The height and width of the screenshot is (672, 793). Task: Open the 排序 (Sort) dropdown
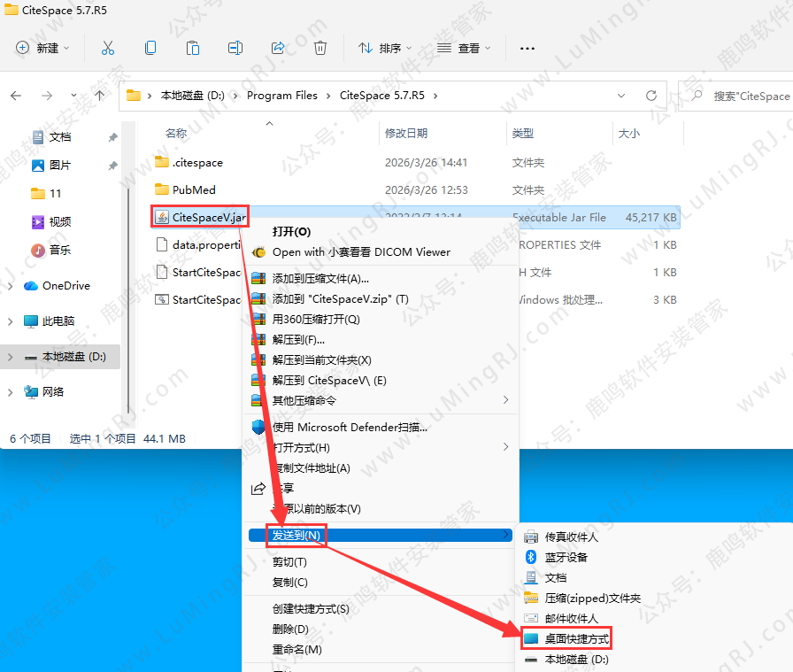click(385, 48)
